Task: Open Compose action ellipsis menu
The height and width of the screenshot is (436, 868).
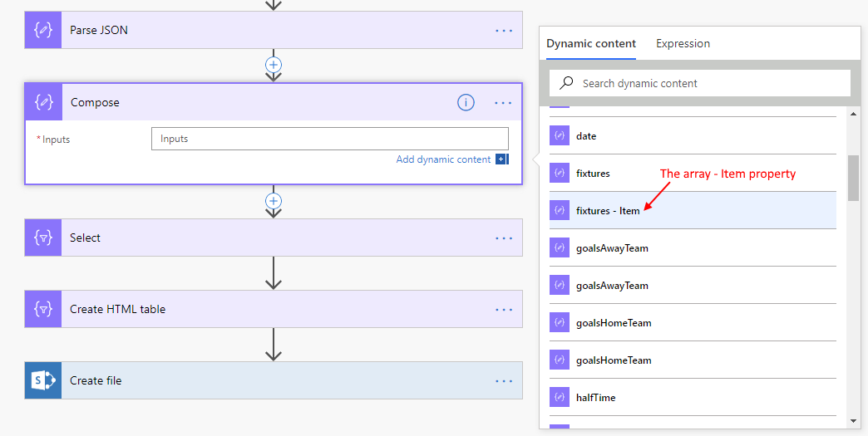Action: [x=503, y=103]
